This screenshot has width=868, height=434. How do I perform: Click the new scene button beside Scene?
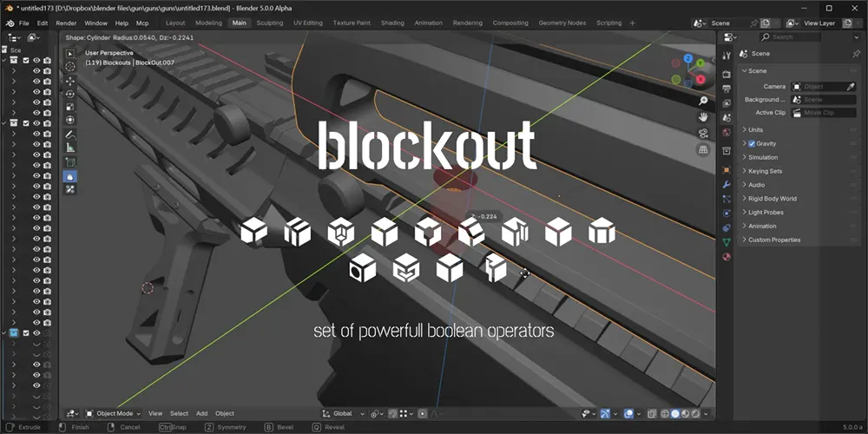[766, 23]
